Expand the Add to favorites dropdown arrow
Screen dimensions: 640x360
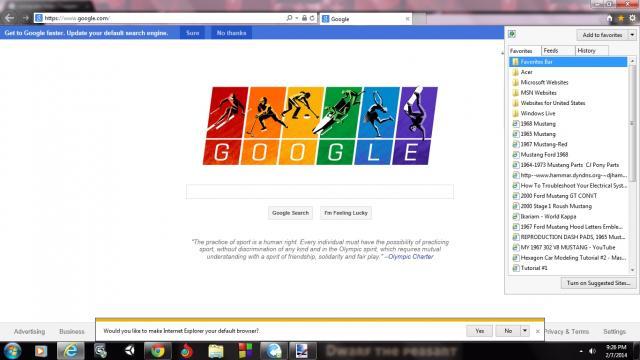[632, 35]
